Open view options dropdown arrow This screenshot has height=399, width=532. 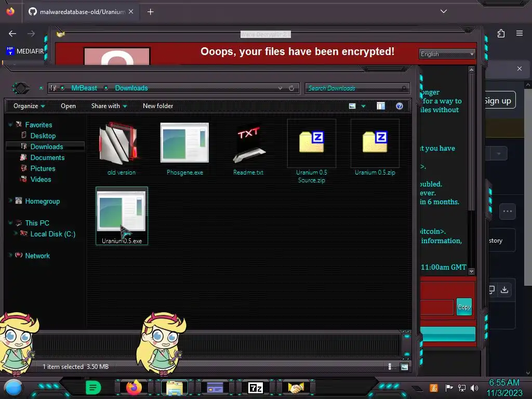[x=363, y=106]
